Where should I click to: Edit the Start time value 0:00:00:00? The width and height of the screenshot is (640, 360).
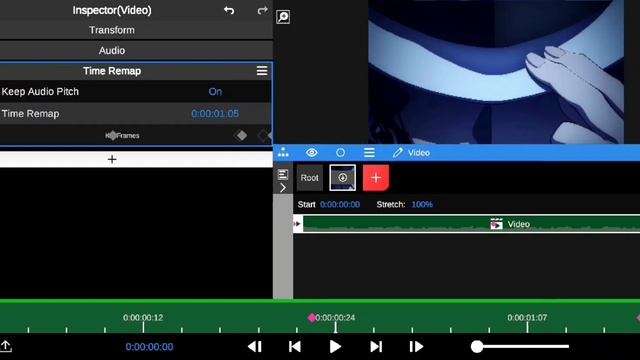click(x=340, y=204)
